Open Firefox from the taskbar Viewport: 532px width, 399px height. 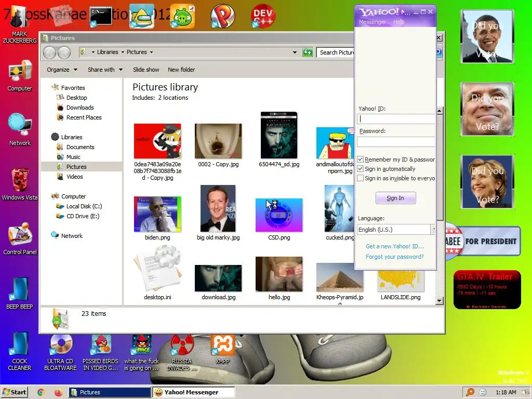point(58,392)
